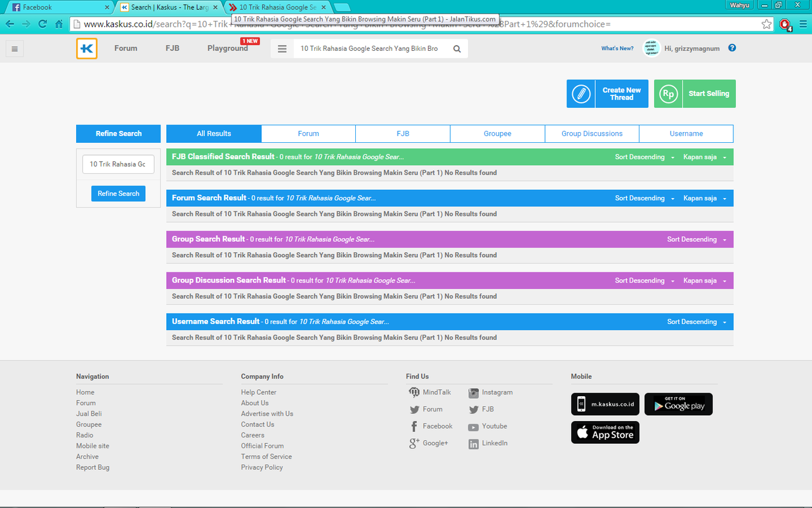The height and width of the screenshot is (508, 812).
Task: Open Kapan saja dropdown in Forum results
Action: tap(704, 198)
